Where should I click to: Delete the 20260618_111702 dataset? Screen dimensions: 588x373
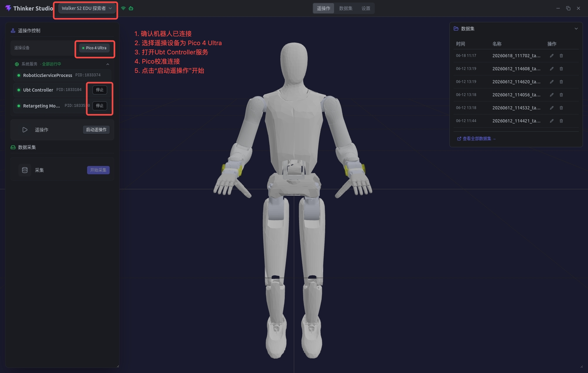pyautogui.click(x=561, y=56)
